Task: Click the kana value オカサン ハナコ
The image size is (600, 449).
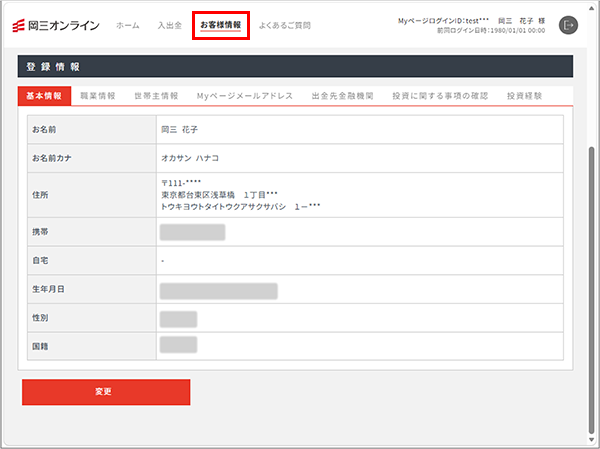Action: pyautogui.click(x=190, y=158)
